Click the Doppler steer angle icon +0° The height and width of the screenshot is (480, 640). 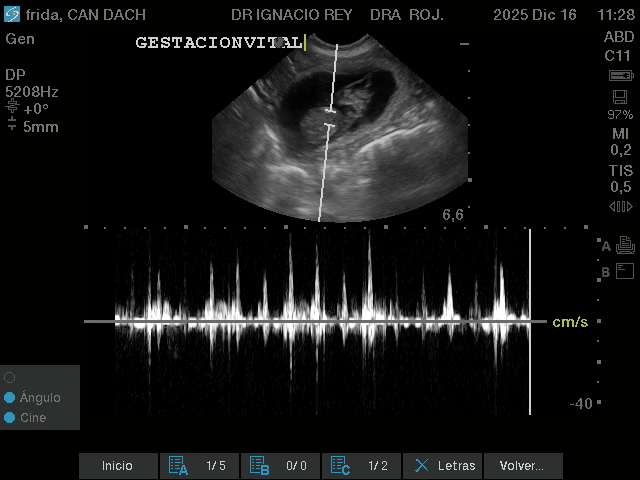[13, 106]
